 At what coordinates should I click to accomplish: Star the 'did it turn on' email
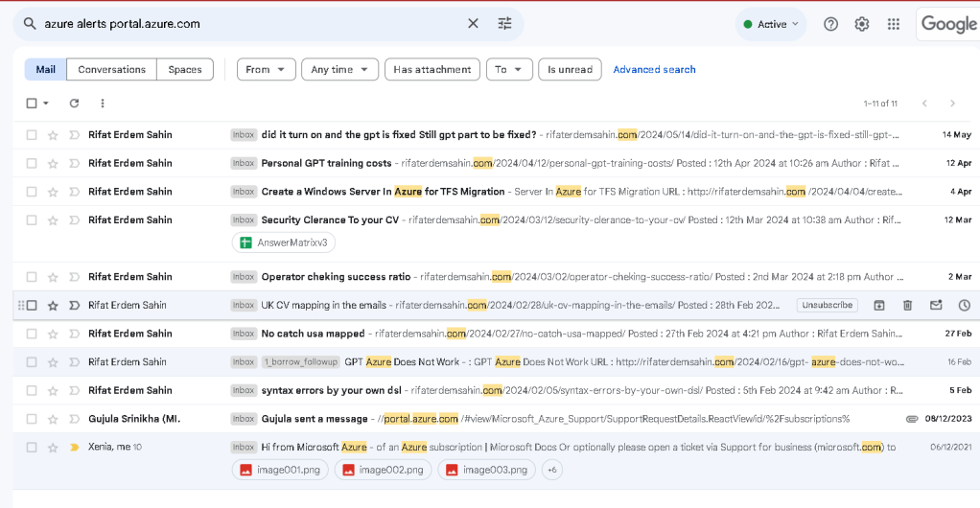click(x=53, y=135)
